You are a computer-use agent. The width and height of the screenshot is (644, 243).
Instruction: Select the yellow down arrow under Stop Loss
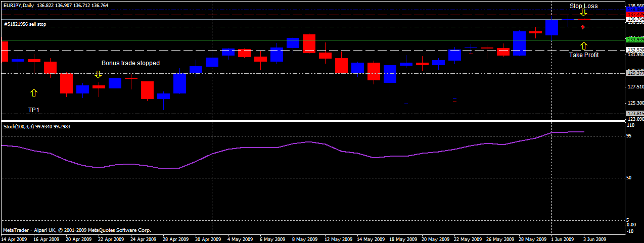point(583,13)
